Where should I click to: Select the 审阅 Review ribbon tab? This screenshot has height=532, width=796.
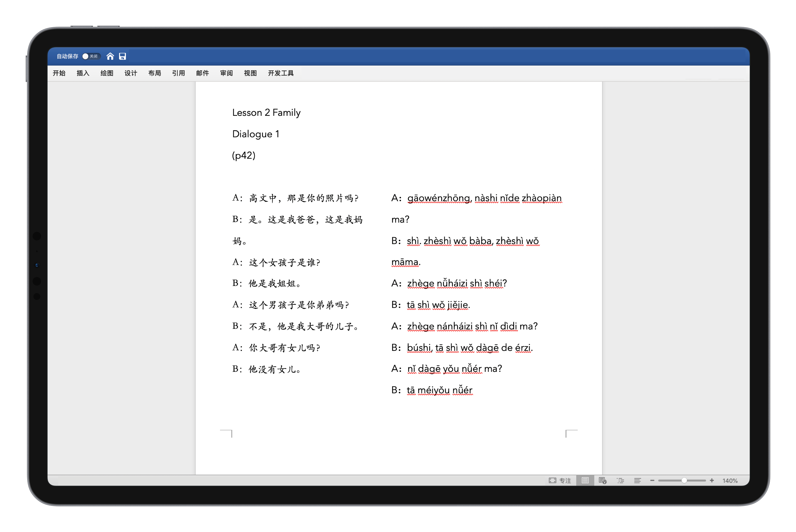226,73
